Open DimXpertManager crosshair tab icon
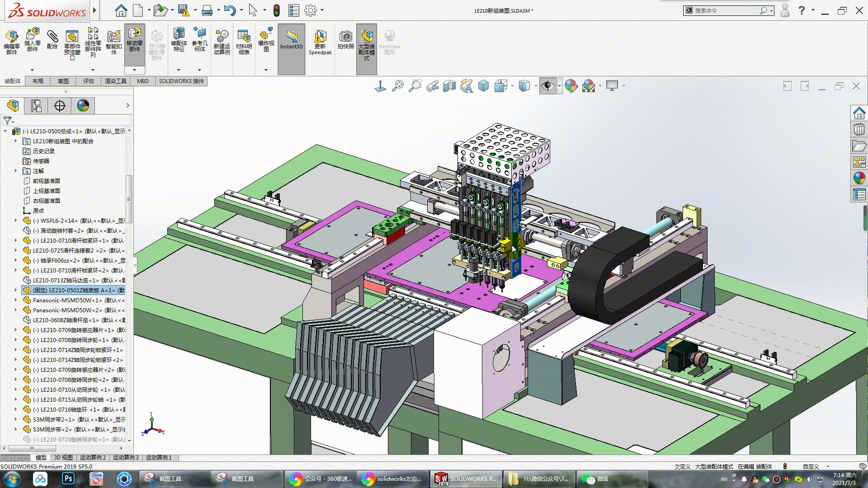The width and height of the screenshot is (868, 488). pos(60,106)
